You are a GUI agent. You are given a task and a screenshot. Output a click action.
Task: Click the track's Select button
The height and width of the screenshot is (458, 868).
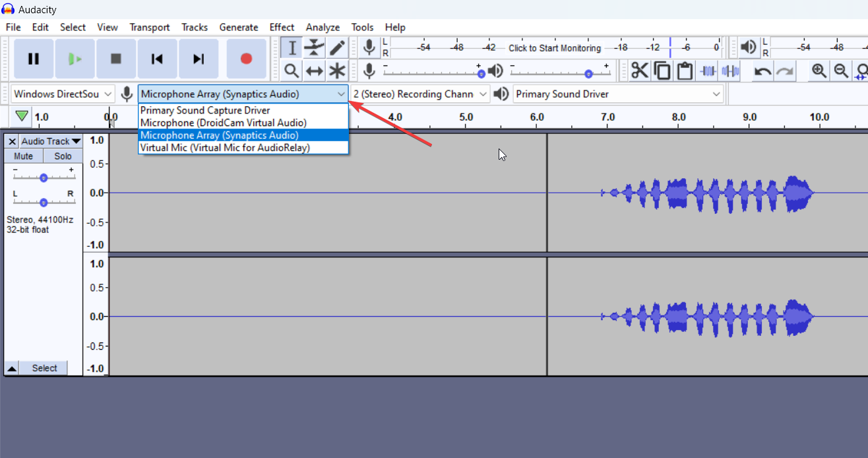pos(44,368)
